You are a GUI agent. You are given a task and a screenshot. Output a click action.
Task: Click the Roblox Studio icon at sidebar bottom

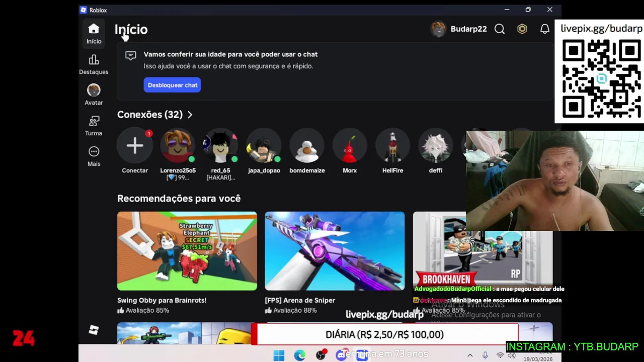94,330
